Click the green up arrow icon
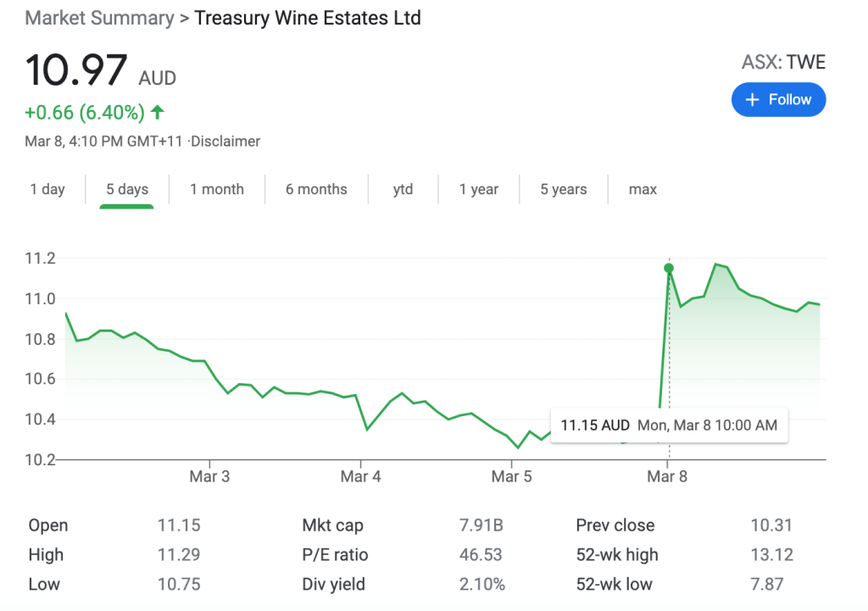This screenshot has height=611, width=868. click(x=158, y=113)
